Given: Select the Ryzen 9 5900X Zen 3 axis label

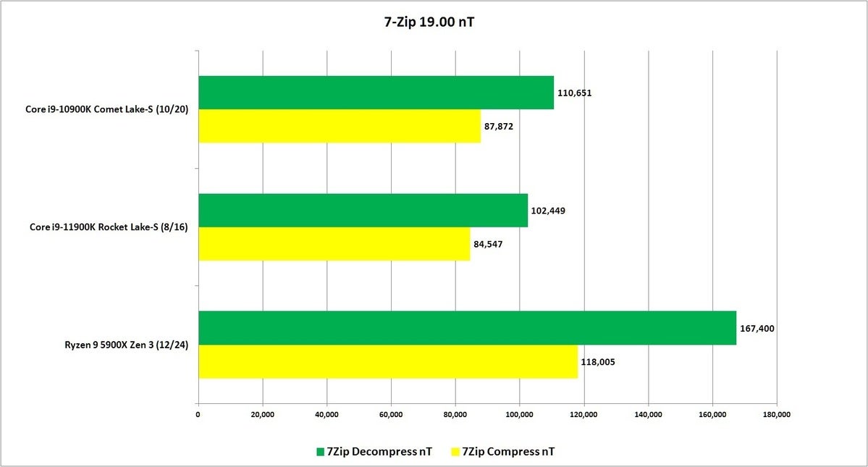Looking at the screenshot, I should coord(126,345).
